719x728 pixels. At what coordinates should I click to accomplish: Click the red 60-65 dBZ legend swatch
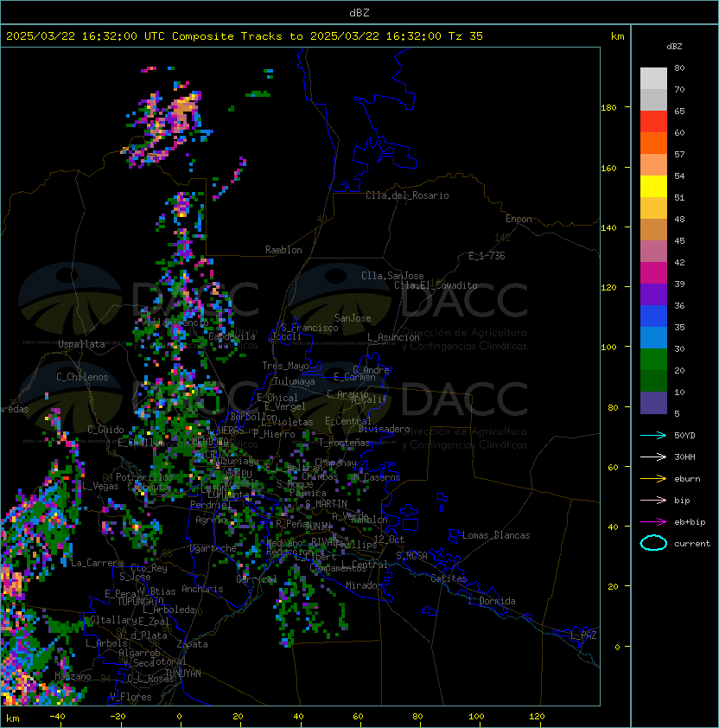coord(653,122)
